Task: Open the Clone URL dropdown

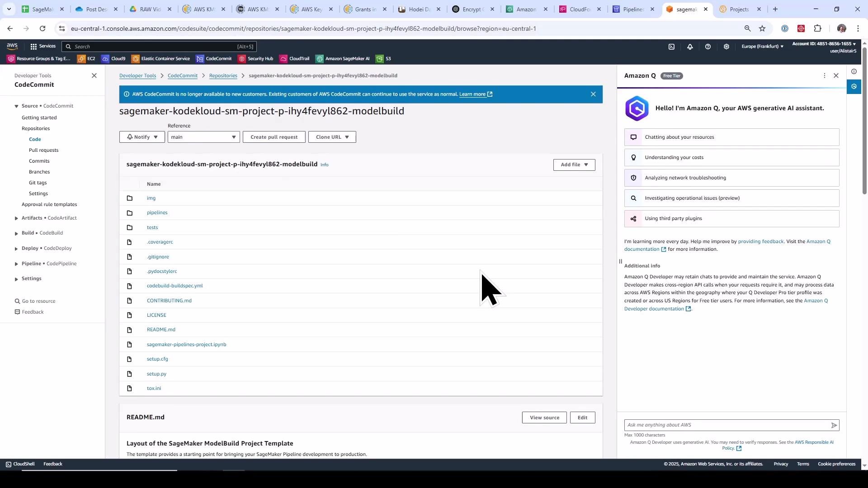Action: tap(332, 137)
